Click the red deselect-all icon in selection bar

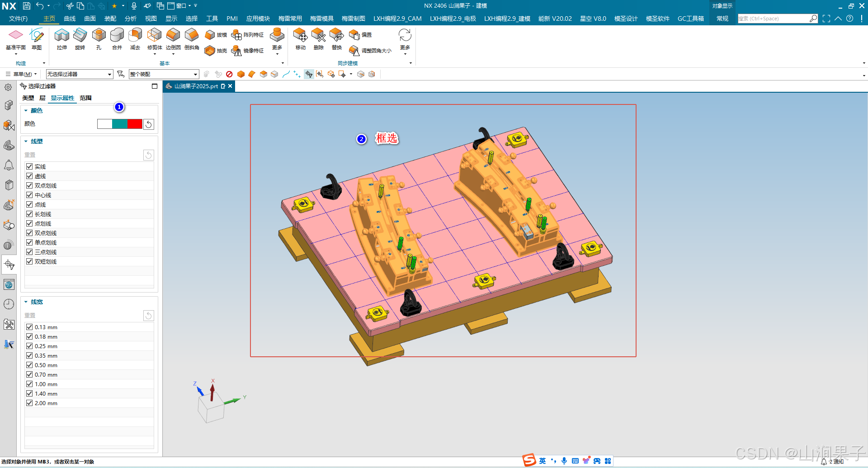click(x=229, y=74)
